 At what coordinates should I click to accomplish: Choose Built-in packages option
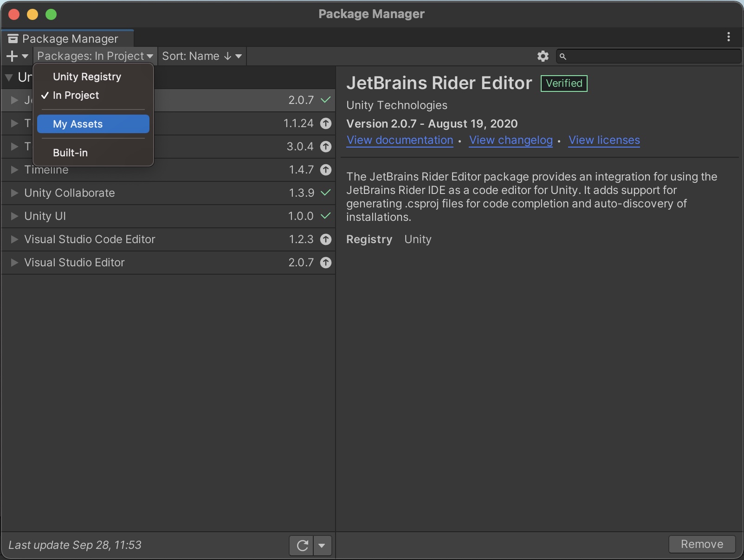93,153
